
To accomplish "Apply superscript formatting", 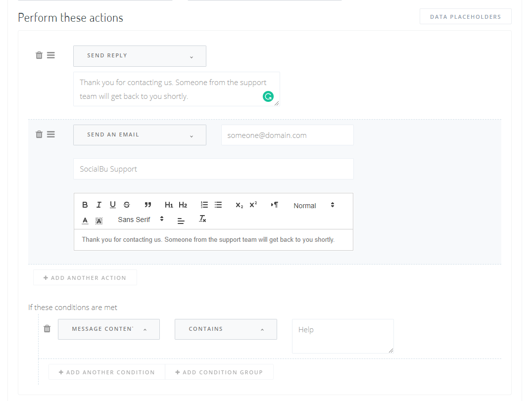I will pos(253,205).
